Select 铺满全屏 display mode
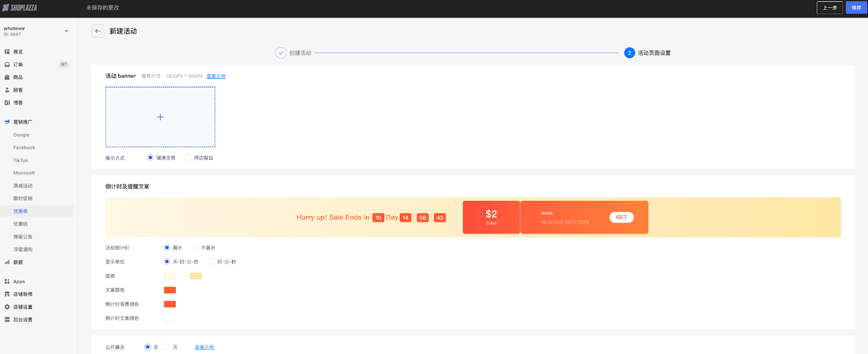 click(150, 158)
